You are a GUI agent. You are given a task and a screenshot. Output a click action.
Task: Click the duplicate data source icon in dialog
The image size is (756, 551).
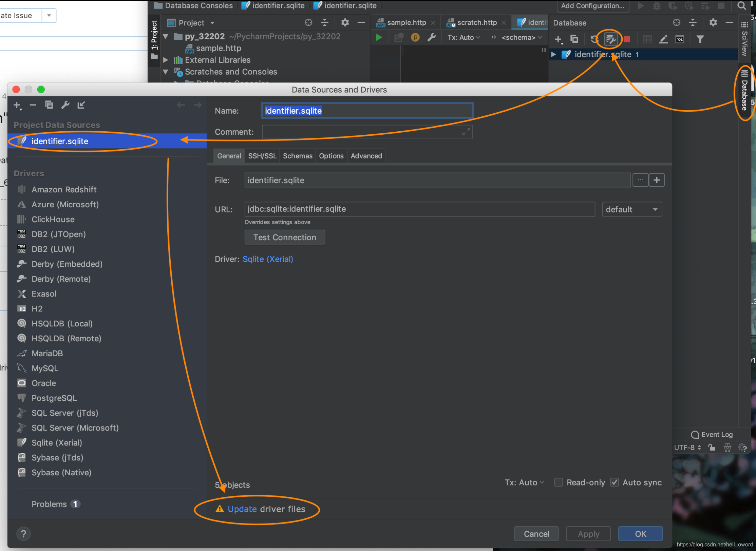pyautogui.click(x=49, y=105)
